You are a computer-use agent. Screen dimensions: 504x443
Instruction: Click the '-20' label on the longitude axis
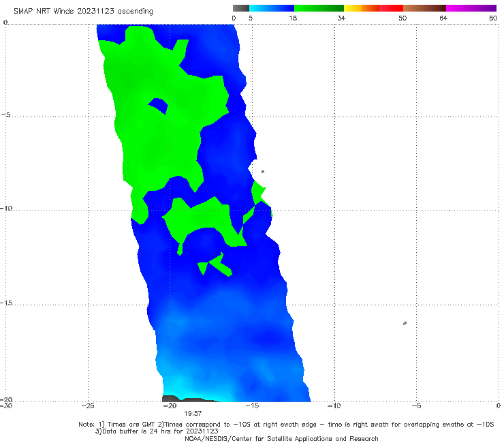(x=170, y=406)
